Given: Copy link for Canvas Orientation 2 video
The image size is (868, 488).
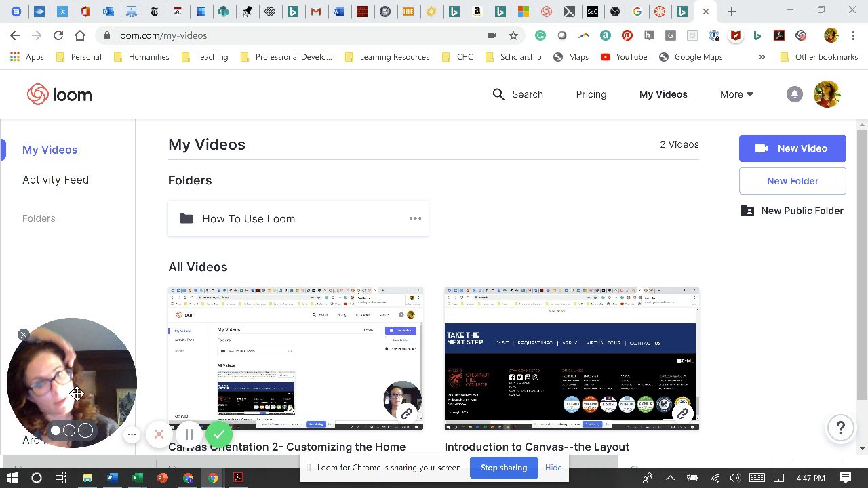Looking at the screenshot, I should click(407, 413).
